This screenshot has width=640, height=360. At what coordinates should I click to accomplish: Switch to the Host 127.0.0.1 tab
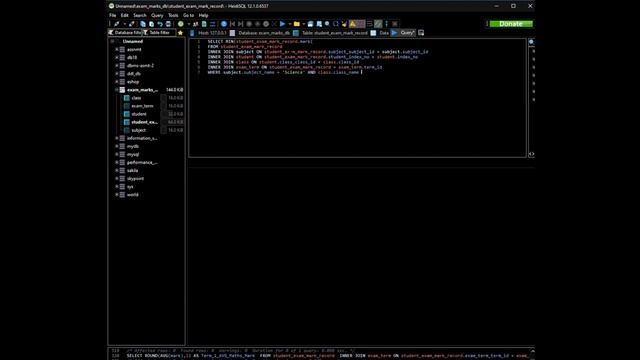208,33
